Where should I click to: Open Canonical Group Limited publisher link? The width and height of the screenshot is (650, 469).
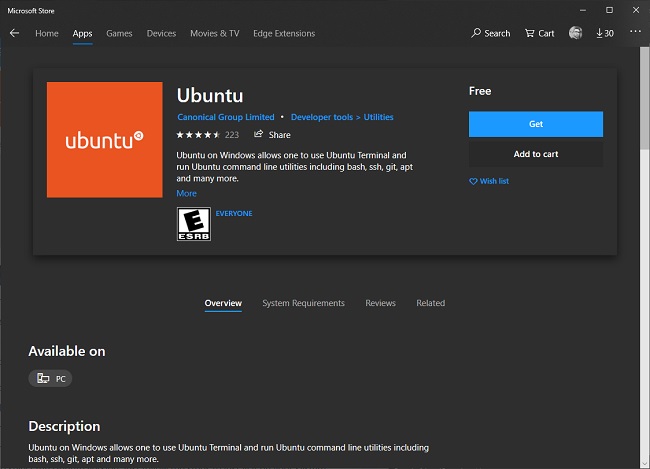click(226, 117)
